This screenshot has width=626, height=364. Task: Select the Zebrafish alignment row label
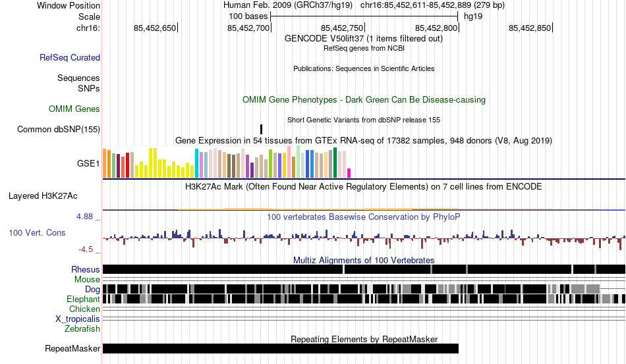coord(82,329)
